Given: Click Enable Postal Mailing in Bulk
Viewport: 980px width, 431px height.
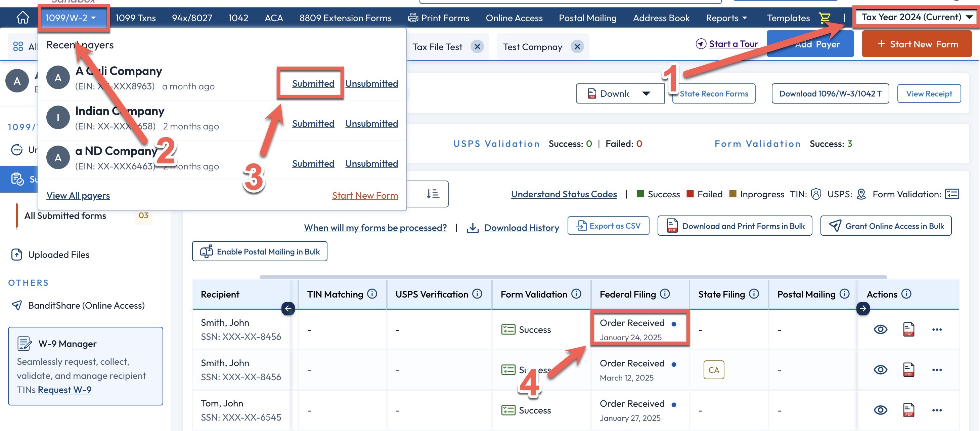Looking at the screenshot, I should point(260,251).
